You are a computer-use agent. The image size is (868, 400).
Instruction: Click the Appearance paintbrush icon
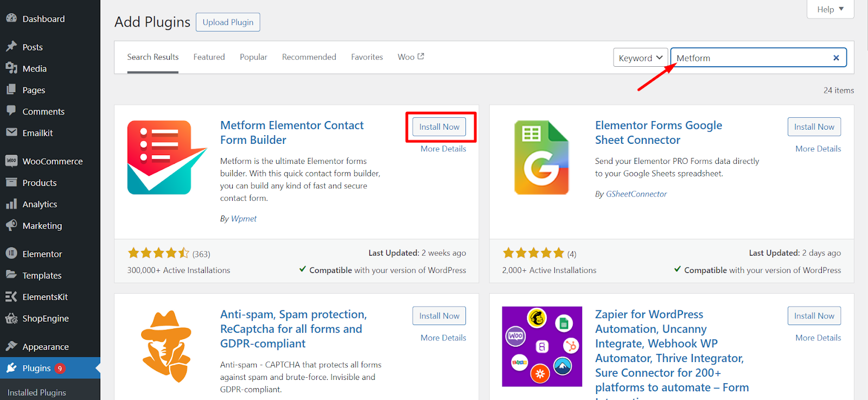tap(11, 346)
